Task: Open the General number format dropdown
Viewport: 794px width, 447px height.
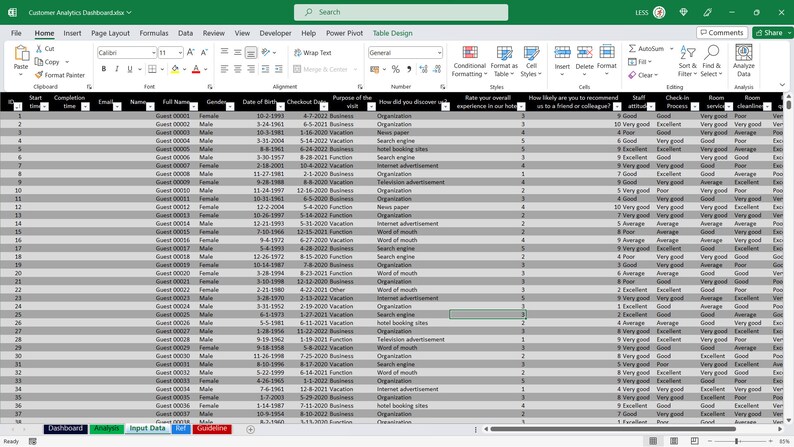Action: 439,53
